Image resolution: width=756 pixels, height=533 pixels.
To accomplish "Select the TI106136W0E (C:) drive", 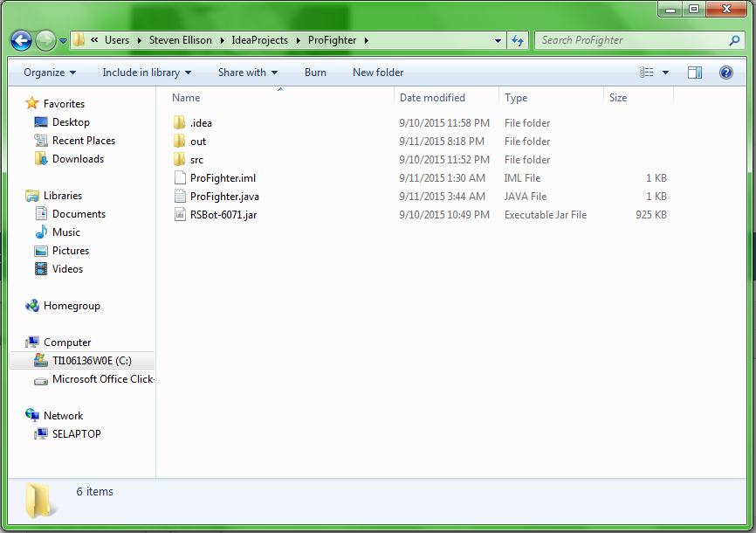I will pyautogui.click(x=82, y=361).
